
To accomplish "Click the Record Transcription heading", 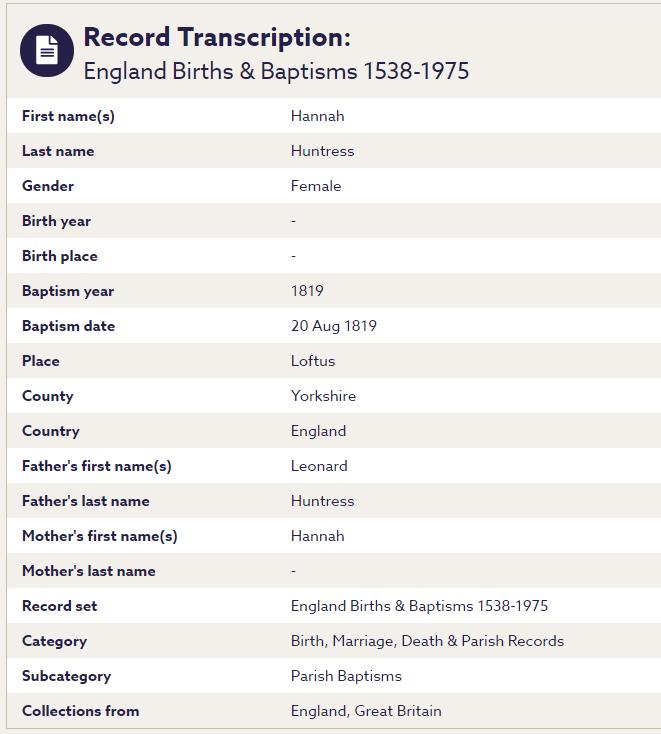I will pos(217,38).
